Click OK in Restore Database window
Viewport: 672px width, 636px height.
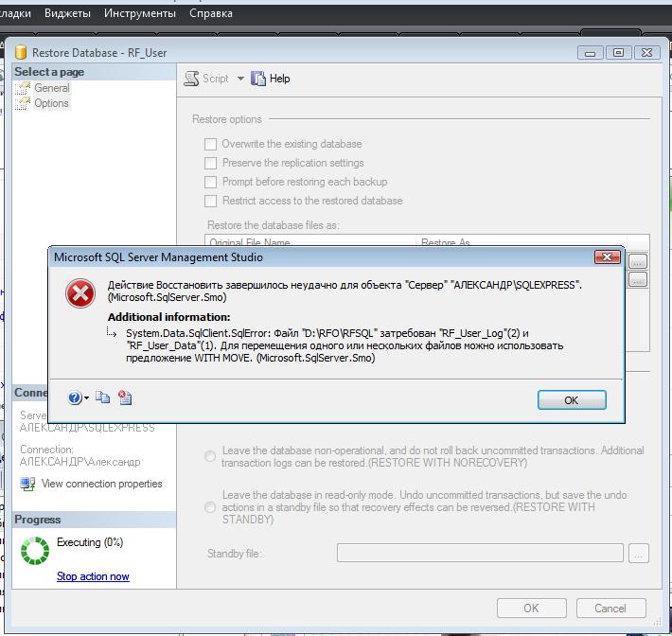click(531, 609)
